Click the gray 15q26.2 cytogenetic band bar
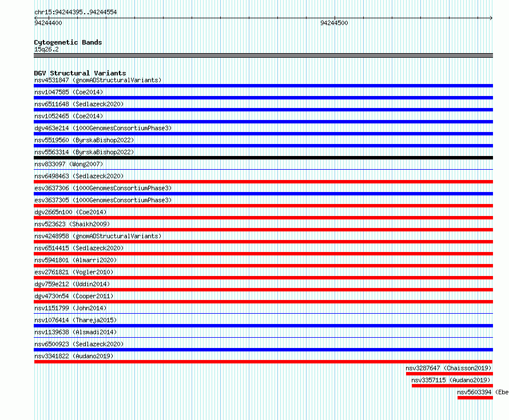The width and height of the screenshot is (509, 420). pyautogui.click(x=263, y=55)
